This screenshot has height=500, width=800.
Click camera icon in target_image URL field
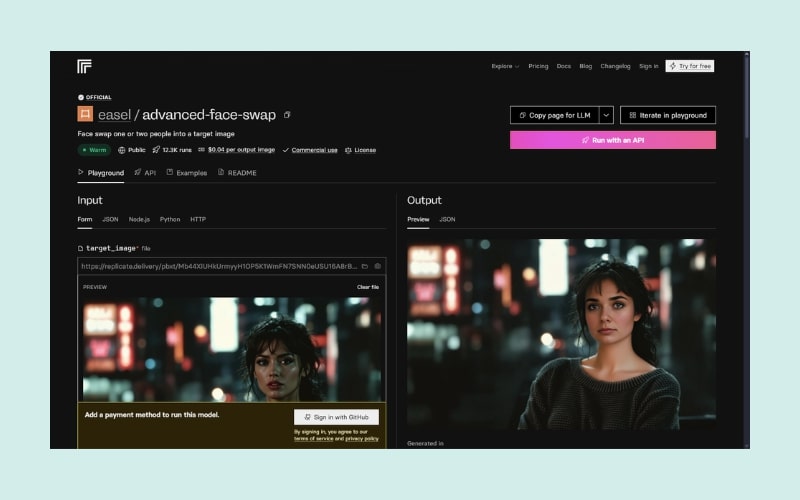[x=378, y=266]
